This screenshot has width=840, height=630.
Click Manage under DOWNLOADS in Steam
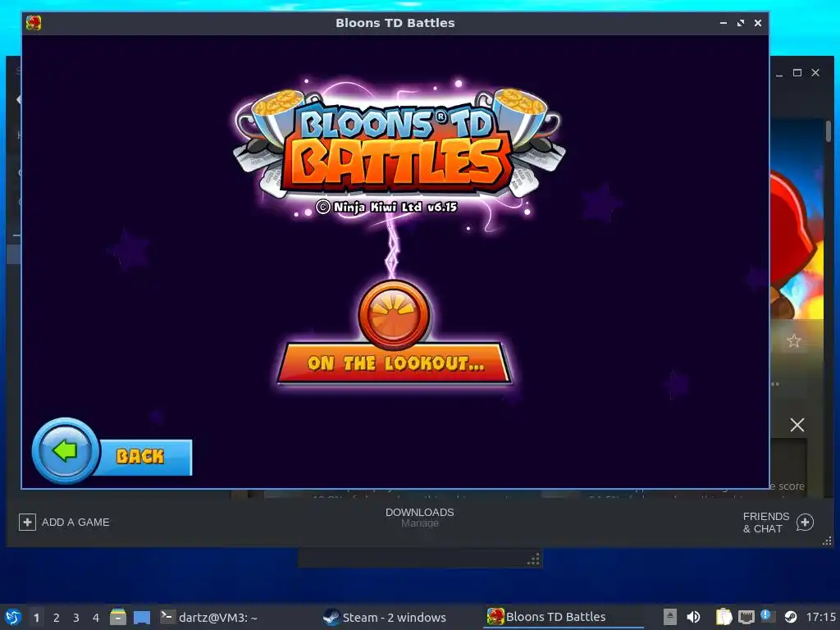click(420, 523)
